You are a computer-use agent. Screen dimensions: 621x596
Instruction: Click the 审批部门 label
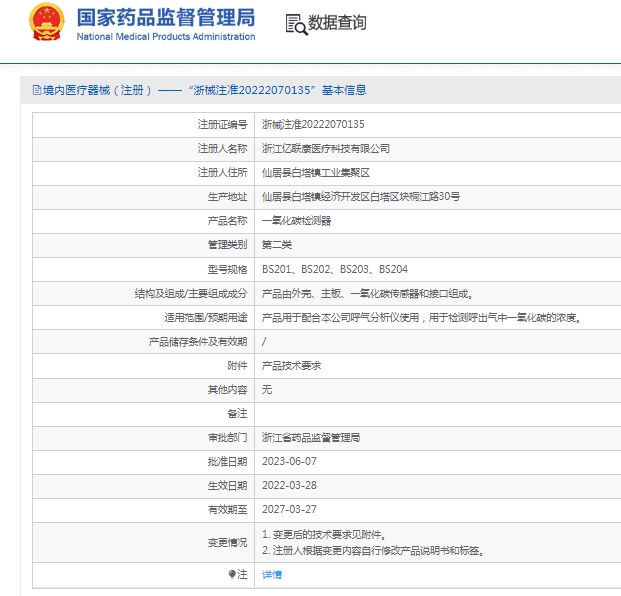(x=227, y=438)
